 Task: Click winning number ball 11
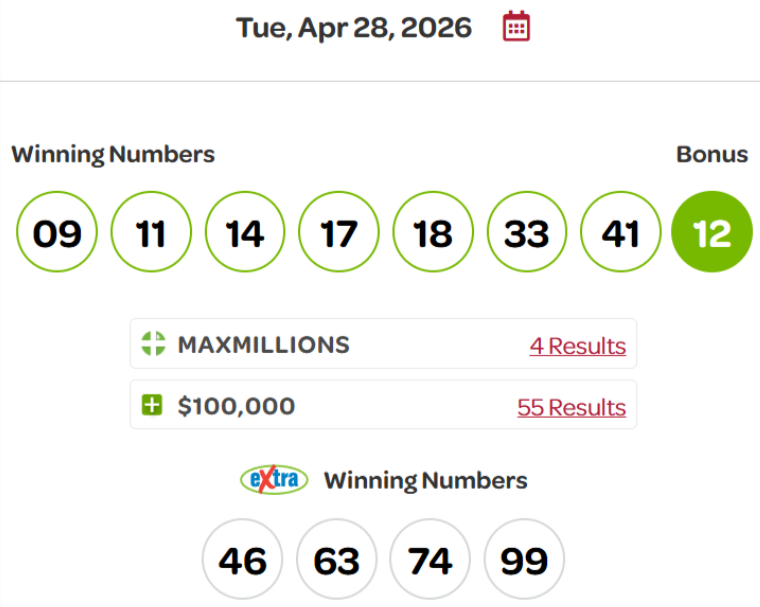coord(150,233)
